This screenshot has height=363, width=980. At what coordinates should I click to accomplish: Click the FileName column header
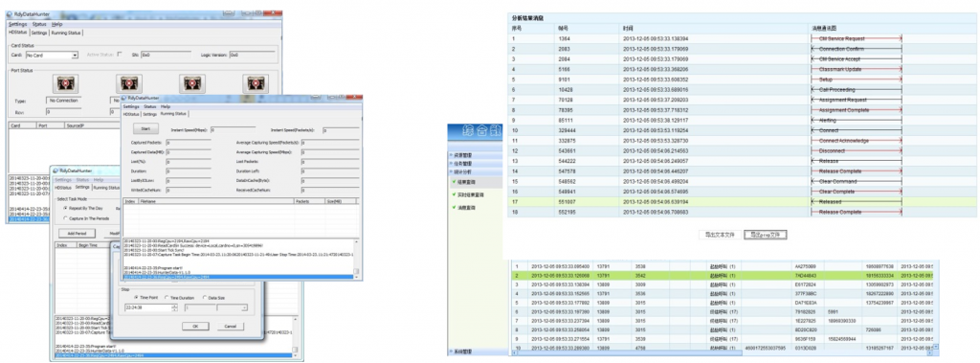tap(215, 201)
